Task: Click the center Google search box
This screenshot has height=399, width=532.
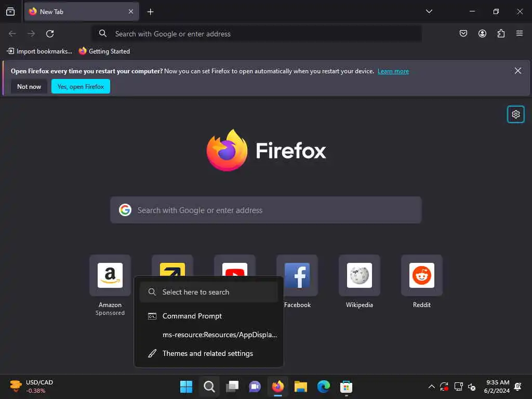Action: (266, 210)
